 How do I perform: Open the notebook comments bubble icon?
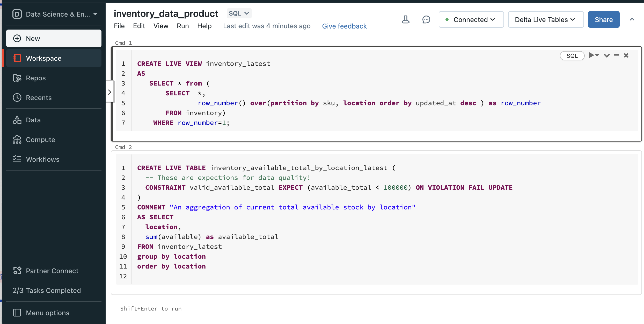click(426, 19)
